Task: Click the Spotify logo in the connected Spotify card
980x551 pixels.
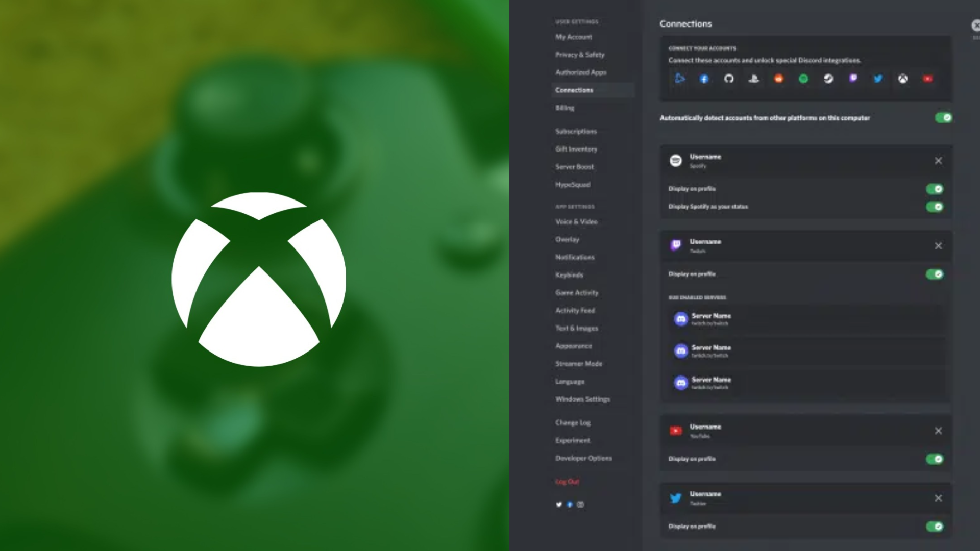Action: 676,161
